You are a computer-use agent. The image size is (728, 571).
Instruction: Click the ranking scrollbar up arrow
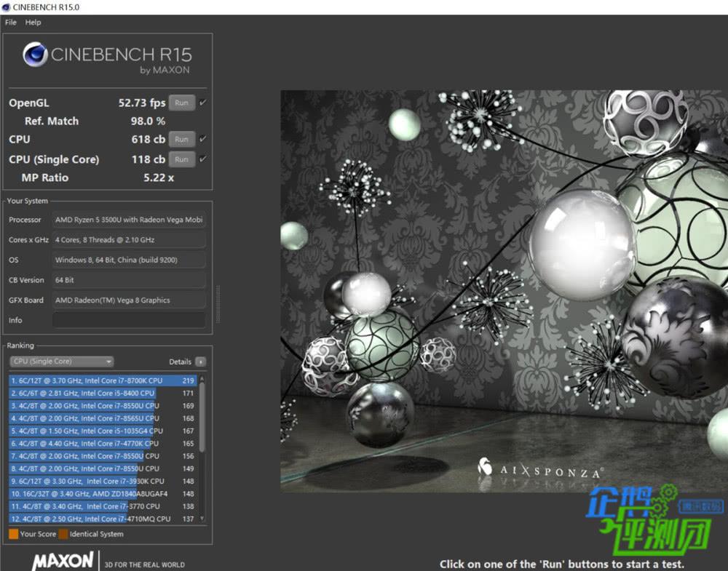click(202, 378)
